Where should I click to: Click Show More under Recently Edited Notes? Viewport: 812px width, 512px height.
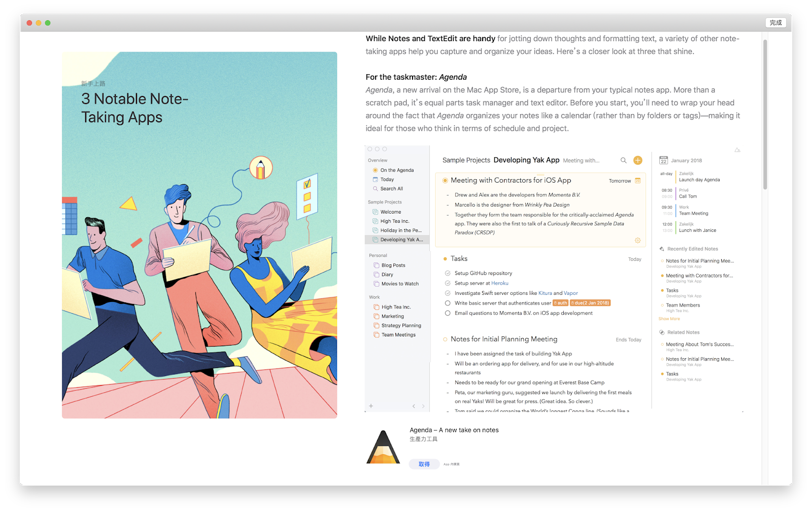[x=669, y=319]
